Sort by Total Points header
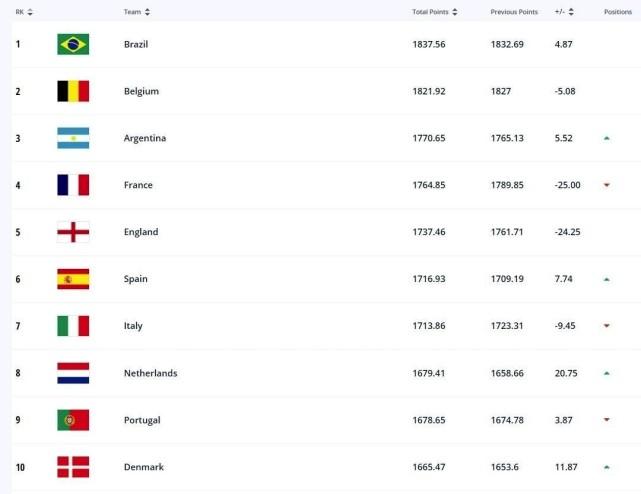Image resolution: width=641 pixels, height=494 pixels. [x=435, y=12]
